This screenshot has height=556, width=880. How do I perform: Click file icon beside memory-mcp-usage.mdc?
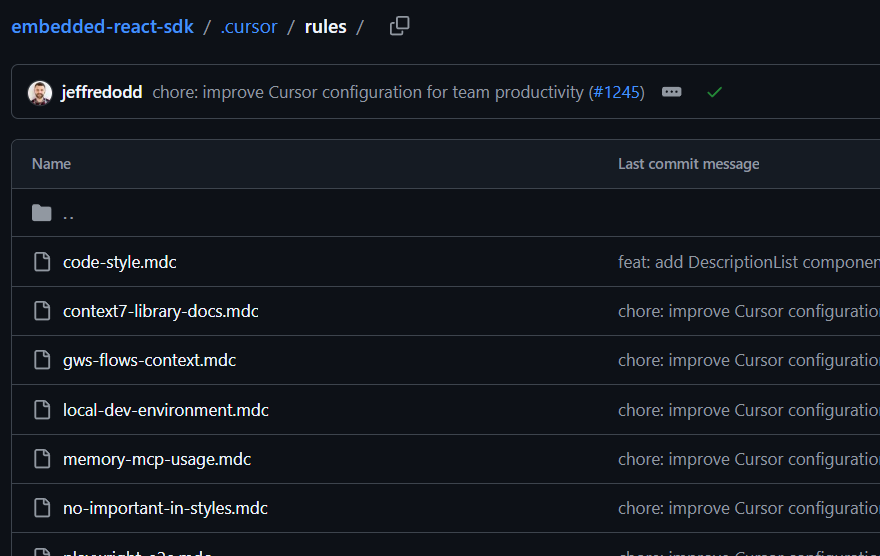pos(41,459)
